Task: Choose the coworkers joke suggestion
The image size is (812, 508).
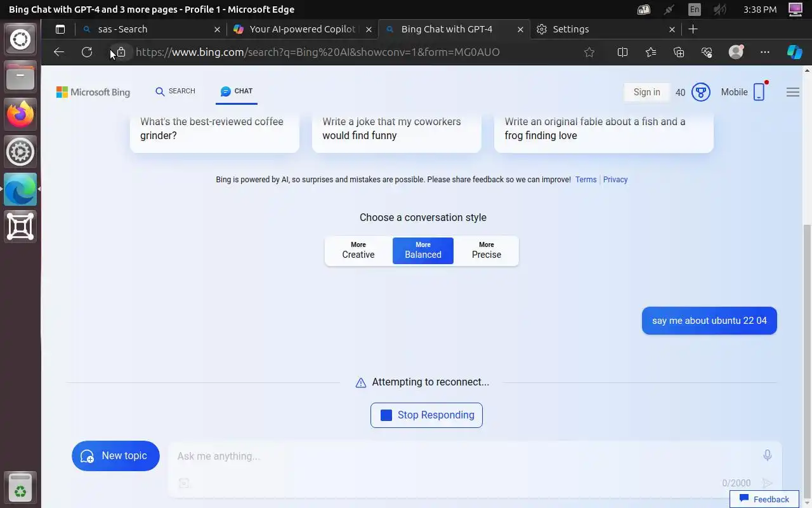Action: click(396, 132)
